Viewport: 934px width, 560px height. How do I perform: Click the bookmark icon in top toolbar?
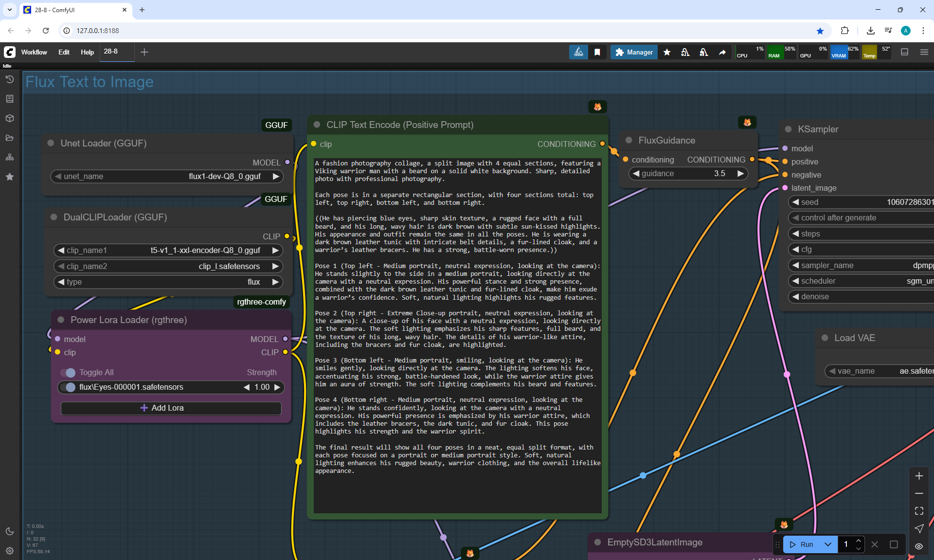coord(597,52)
